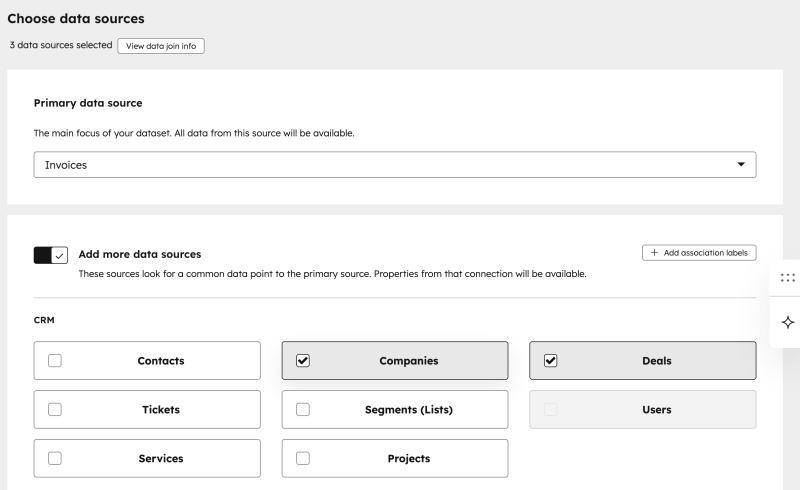Click the Projects label text

tap(409, 459)
